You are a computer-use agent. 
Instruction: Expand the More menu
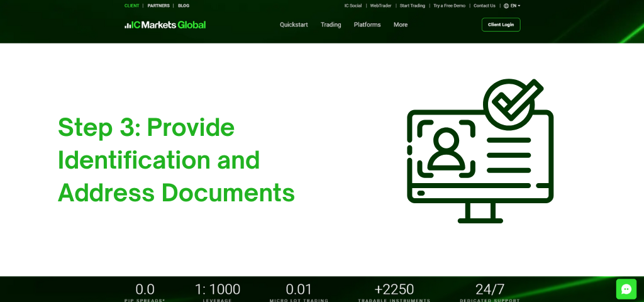pyautogui.click(x=401, y=25)
